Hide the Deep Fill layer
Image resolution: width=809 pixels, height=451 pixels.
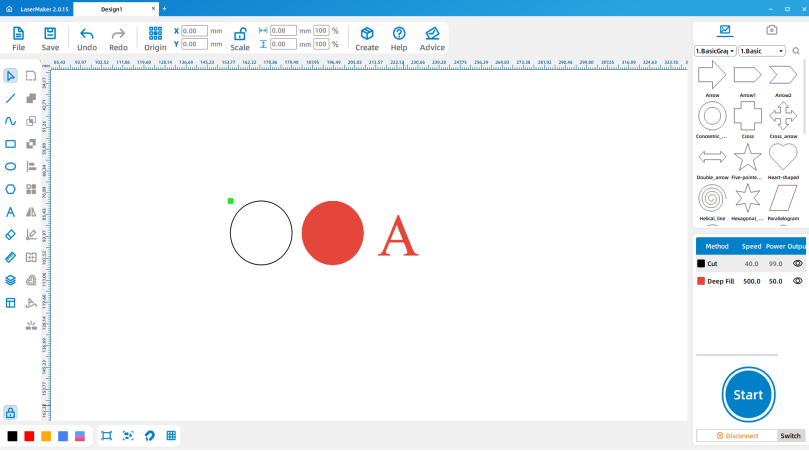[x=798, y=281]
